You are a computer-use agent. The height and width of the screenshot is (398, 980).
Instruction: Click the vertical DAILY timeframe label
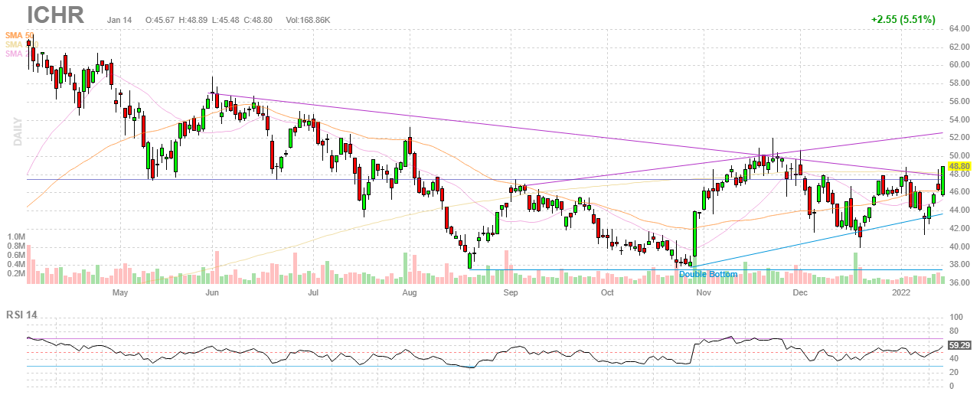16,130
